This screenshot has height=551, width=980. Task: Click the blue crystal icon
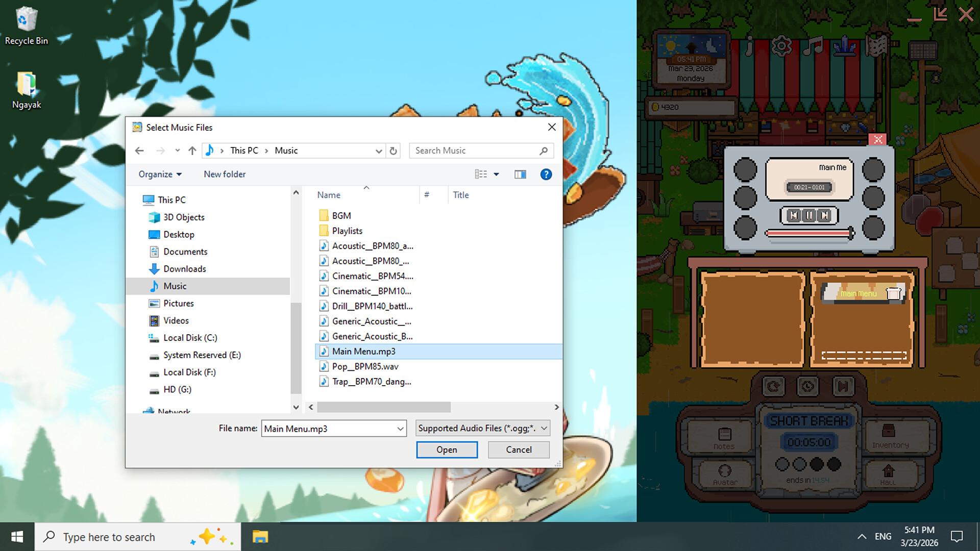pos(845,46)
